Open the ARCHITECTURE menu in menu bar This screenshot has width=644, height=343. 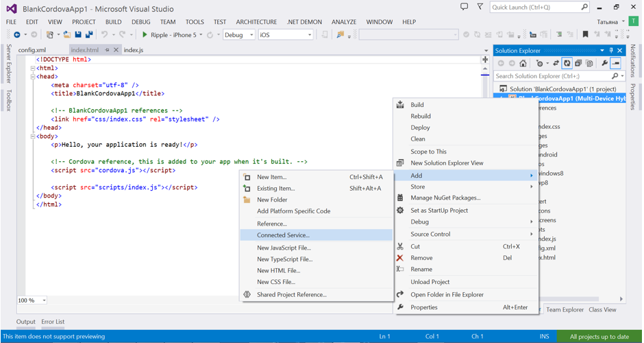[256, 22]
